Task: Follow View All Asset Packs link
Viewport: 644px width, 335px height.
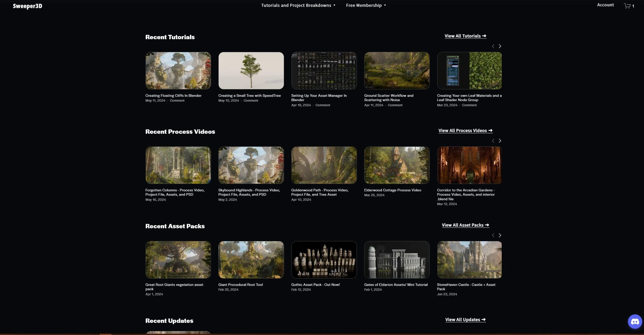Action: click(465, 225)
